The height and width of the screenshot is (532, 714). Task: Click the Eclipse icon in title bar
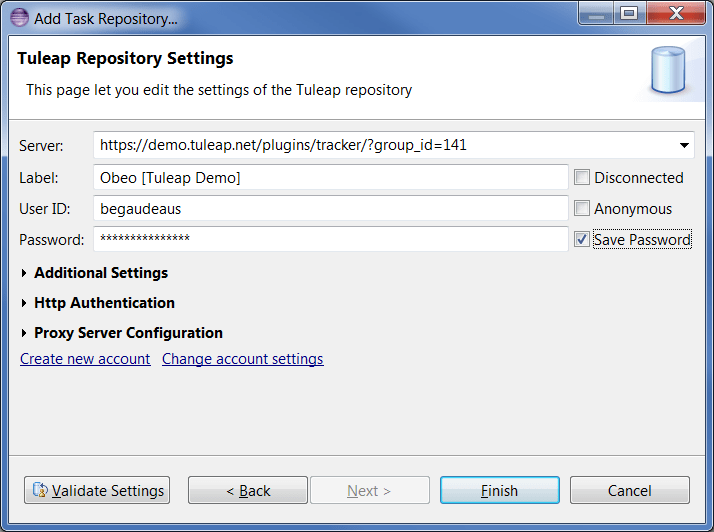18,17
